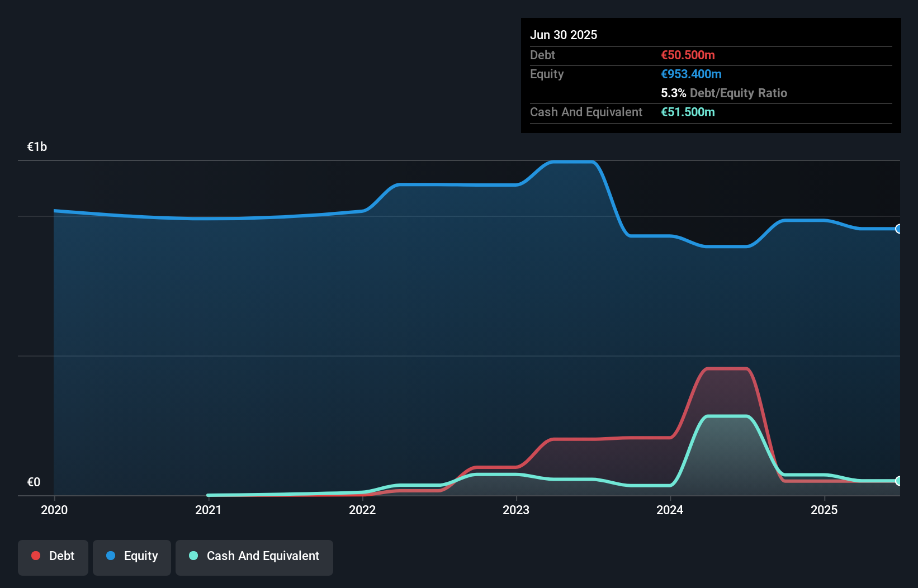Click the Jun 30 2025 tooltip header

point(564,35)
